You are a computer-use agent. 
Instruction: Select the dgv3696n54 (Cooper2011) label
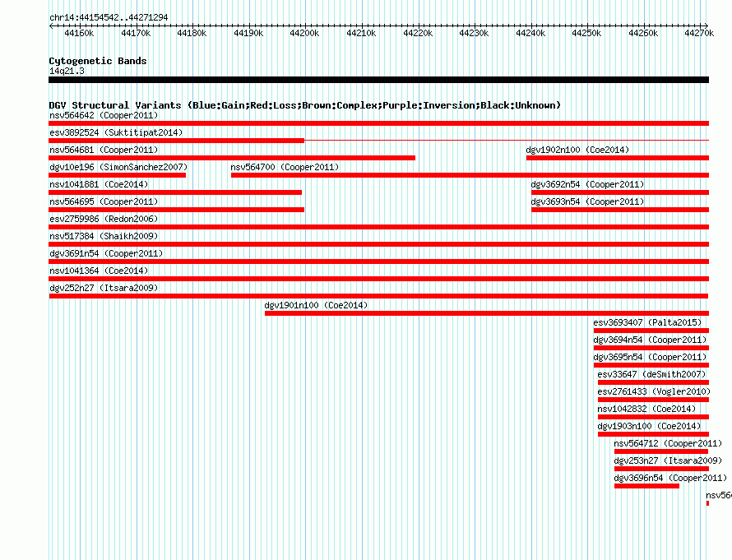670,478
